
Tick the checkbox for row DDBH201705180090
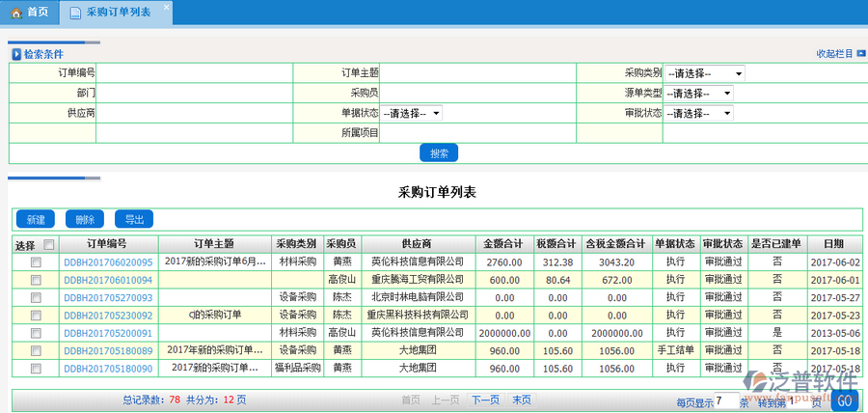tap(36, 369)
